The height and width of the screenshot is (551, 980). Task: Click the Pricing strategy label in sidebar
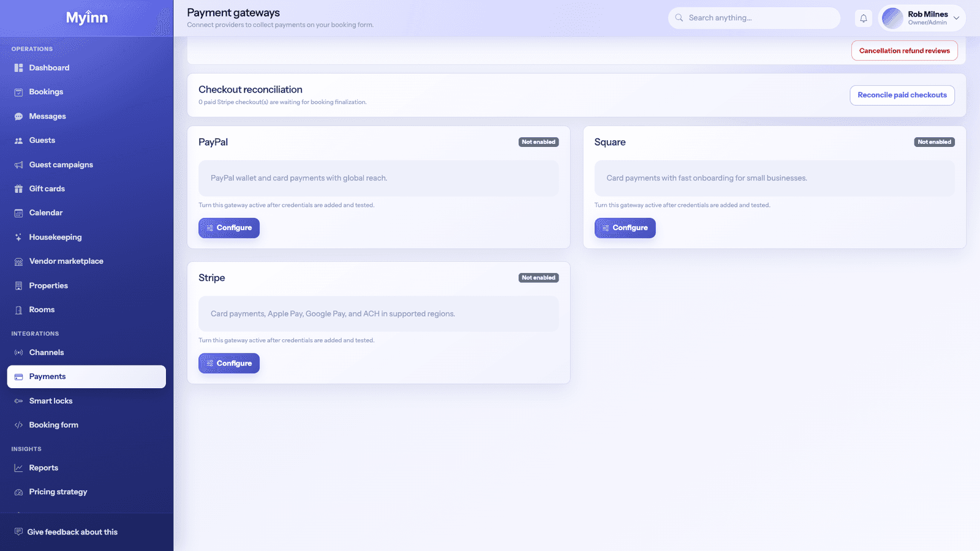(x=58, y=492)
